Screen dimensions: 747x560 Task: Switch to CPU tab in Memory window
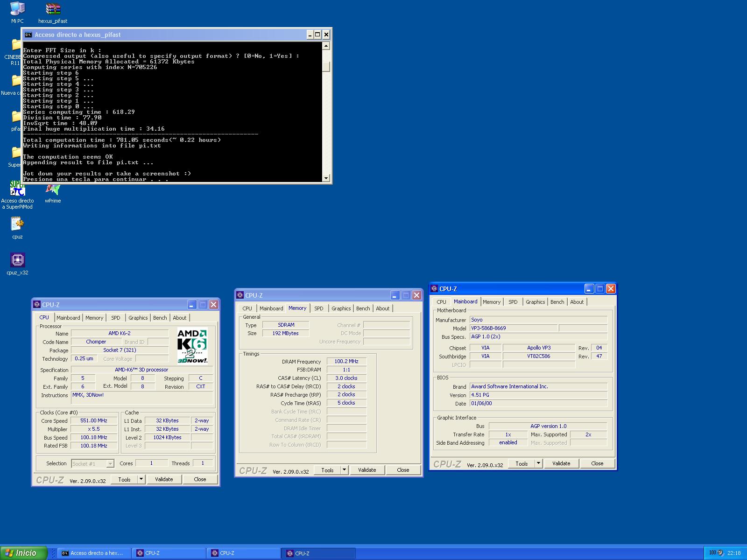point(247,308)
